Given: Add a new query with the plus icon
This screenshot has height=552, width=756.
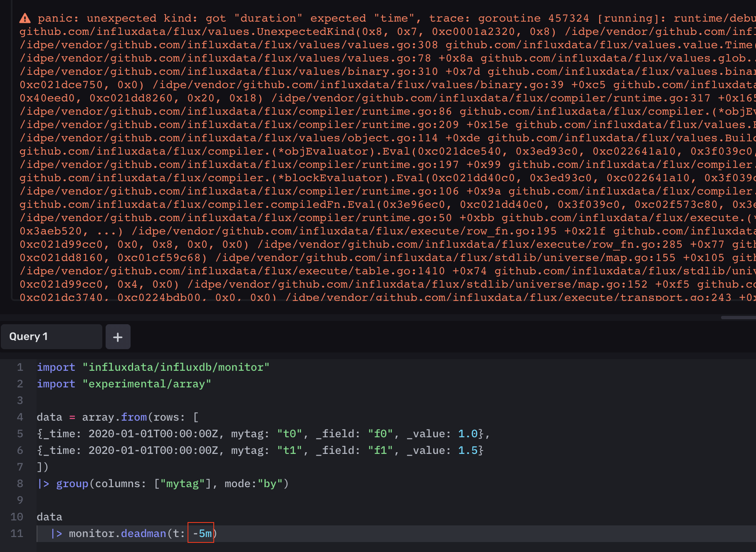Looking at the screenshot, I should (118, 337).
